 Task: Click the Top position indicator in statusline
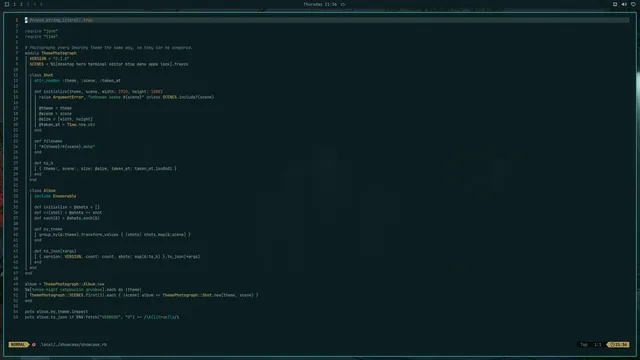(x=584, y=344)
